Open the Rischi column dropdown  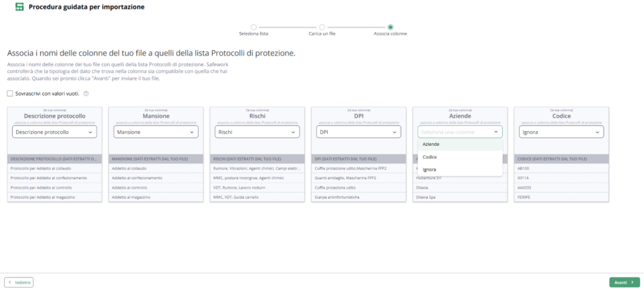[257, 132]
